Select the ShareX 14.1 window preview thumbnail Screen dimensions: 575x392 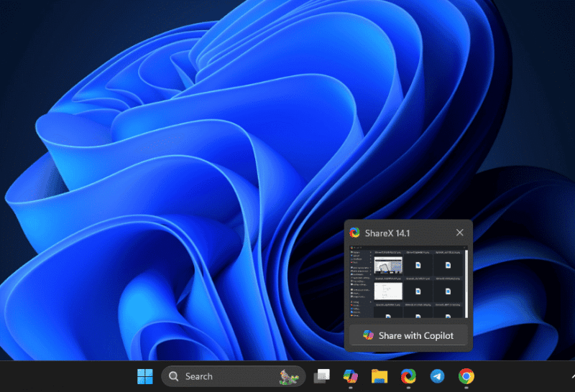pyautogui.click(x=408, y=283)
